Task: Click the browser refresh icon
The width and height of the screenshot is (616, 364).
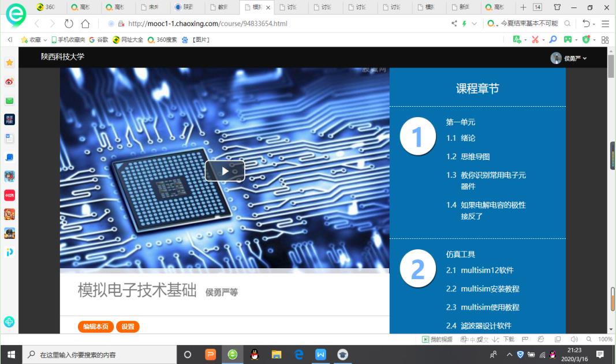Action: [69, 24]
